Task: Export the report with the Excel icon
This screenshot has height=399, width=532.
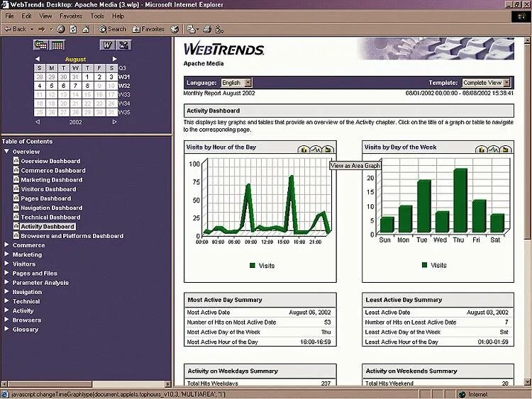Action: click(123, 45)
